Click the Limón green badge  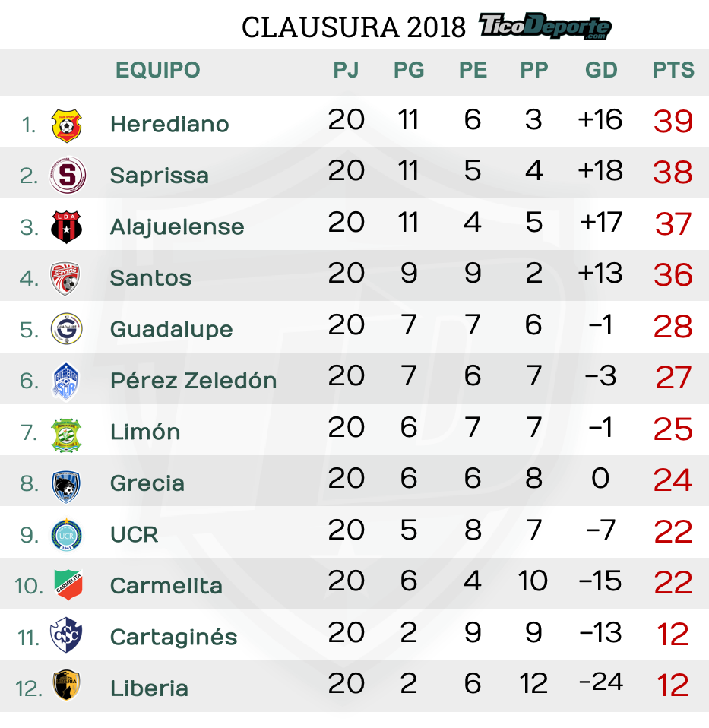66,435
